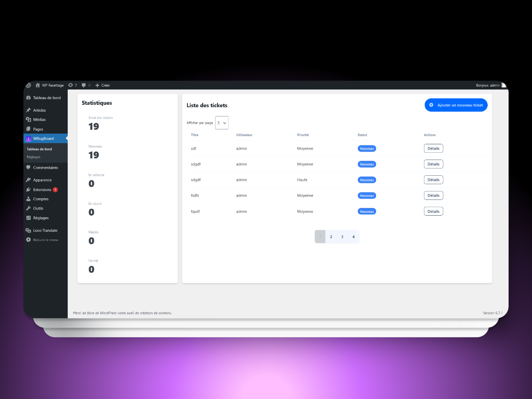
Task: Click the Outils wrench icon
Action: tap(28, 208)
